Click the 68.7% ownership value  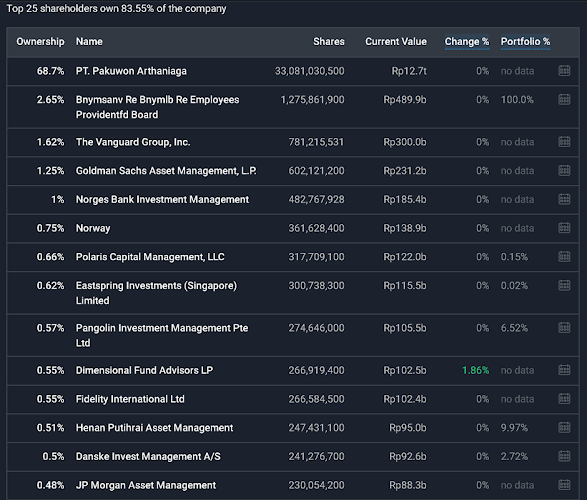pos(50,71)
